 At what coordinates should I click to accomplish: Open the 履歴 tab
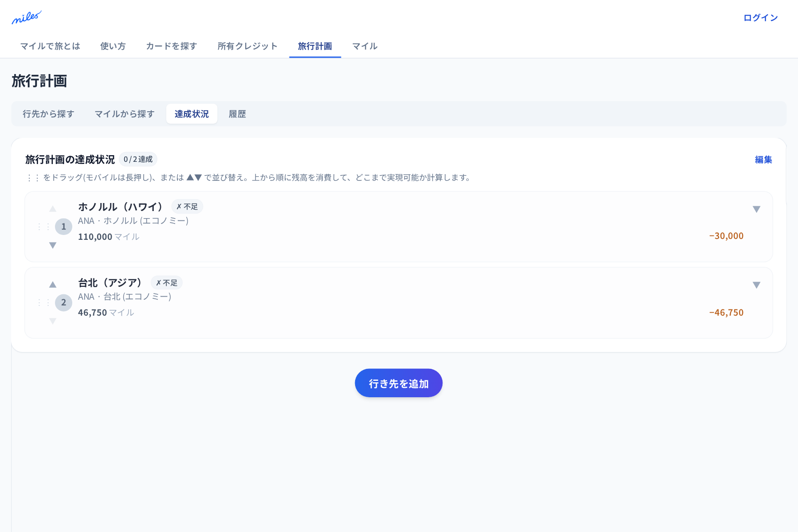pos(237,114)
